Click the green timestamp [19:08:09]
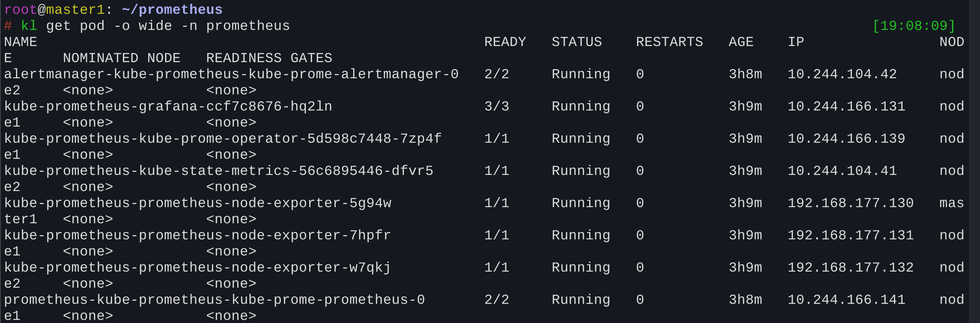Viewport: 980px width, 323px height. coord(913,26)
